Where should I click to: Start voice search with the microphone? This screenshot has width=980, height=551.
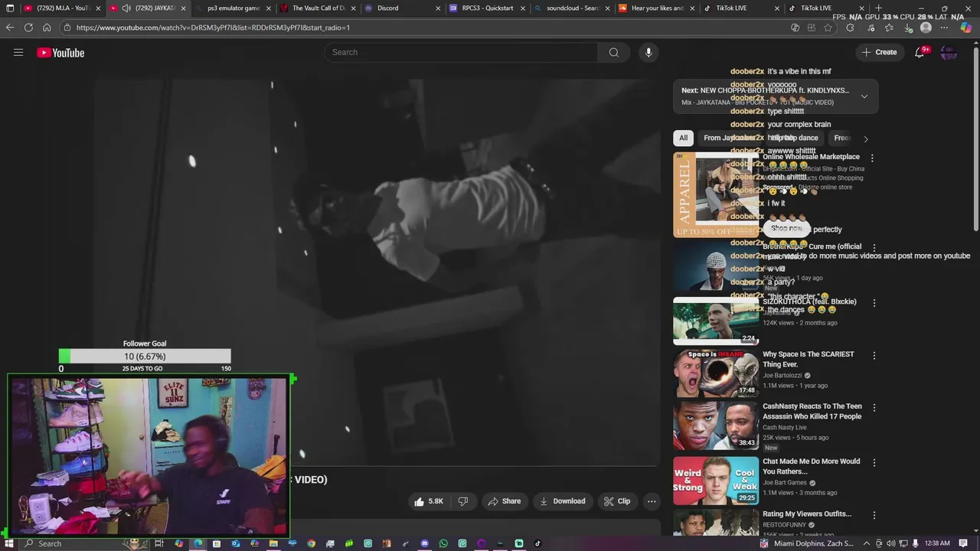648,52
